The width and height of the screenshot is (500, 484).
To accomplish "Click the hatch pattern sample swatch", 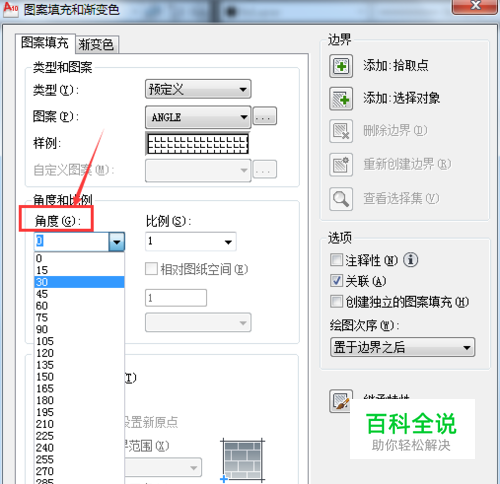I will point(198,144).
